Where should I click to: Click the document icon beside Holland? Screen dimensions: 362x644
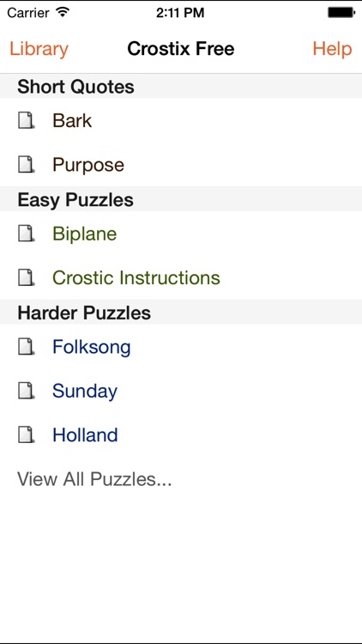pyautogui.click(x=27, y=434)
